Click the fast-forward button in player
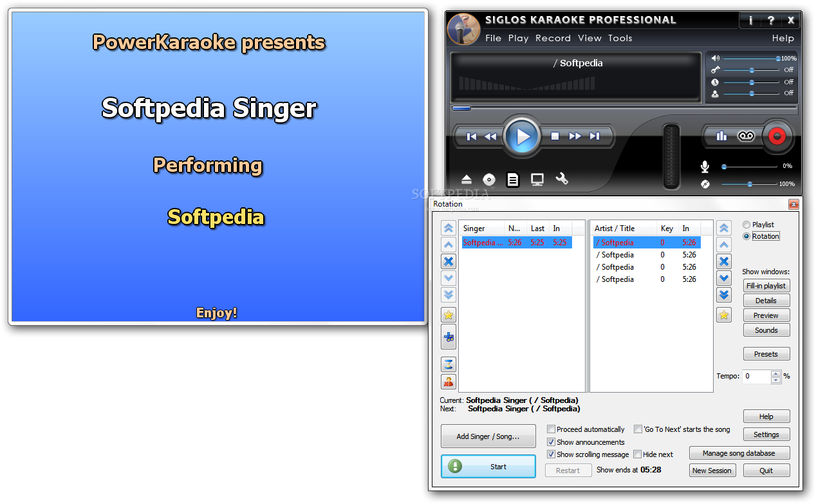 [575, 136]
